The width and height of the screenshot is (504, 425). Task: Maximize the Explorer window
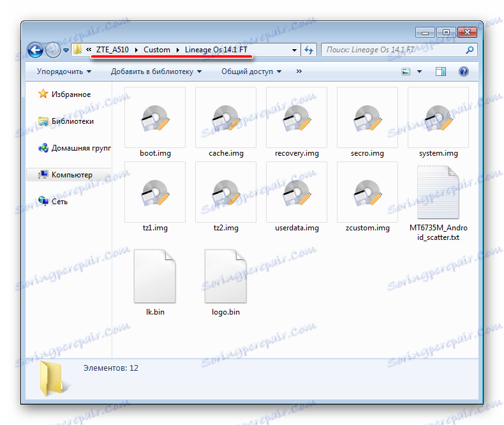coord(445,33)
